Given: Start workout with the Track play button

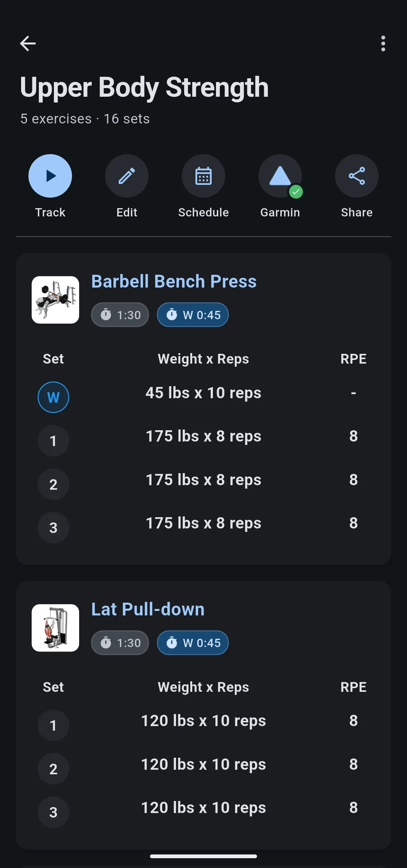Looking at the screenshot, I should pos(50,176).
